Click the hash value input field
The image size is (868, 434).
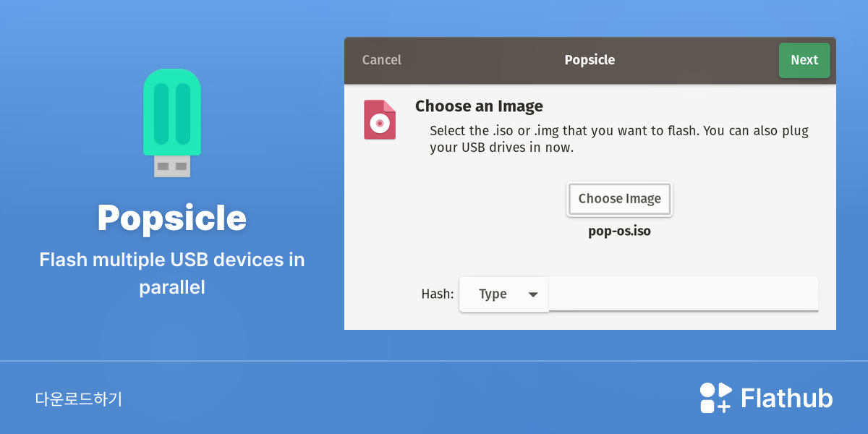pyautogui.click(x=684, y=294)
